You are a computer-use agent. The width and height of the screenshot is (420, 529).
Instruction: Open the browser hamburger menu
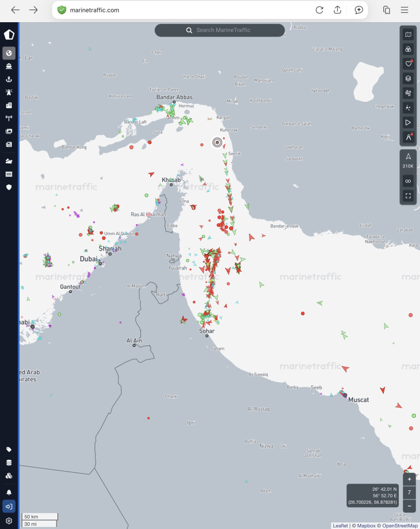pyautogui.click(x=405, y=10)
